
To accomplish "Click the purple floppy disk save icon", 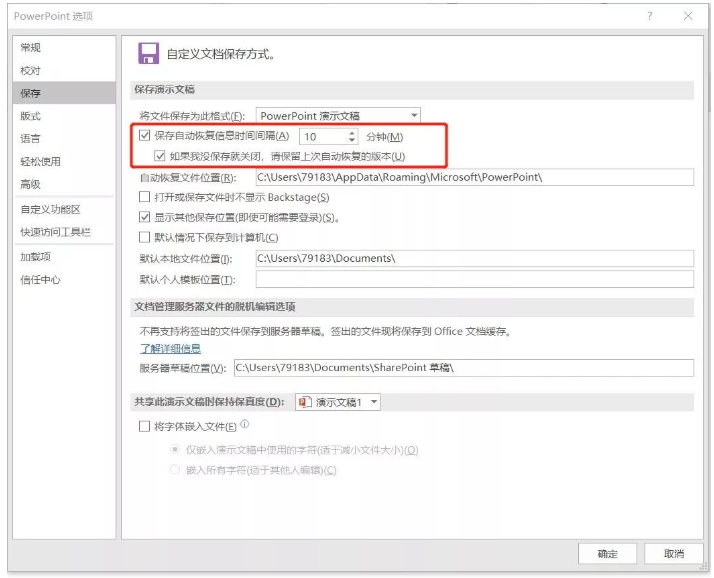I will click(x=148, y=54).
